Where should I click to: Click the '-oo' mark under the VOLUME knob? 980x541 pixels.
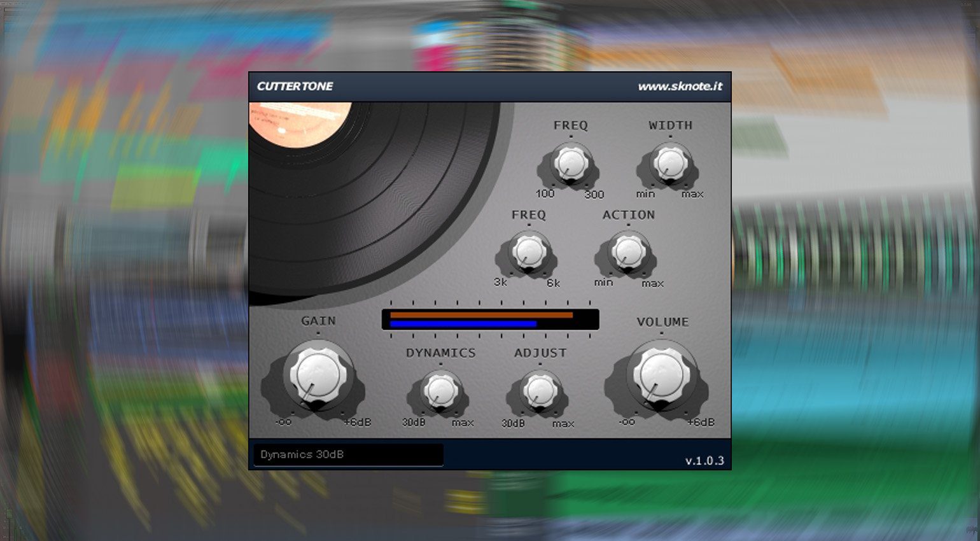627,422
